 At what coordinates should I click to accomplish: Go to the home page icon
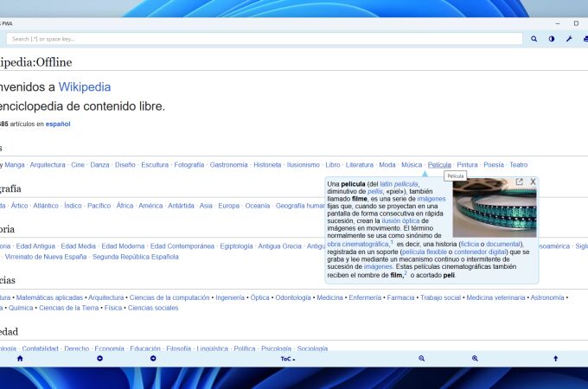tap(20, 359)
